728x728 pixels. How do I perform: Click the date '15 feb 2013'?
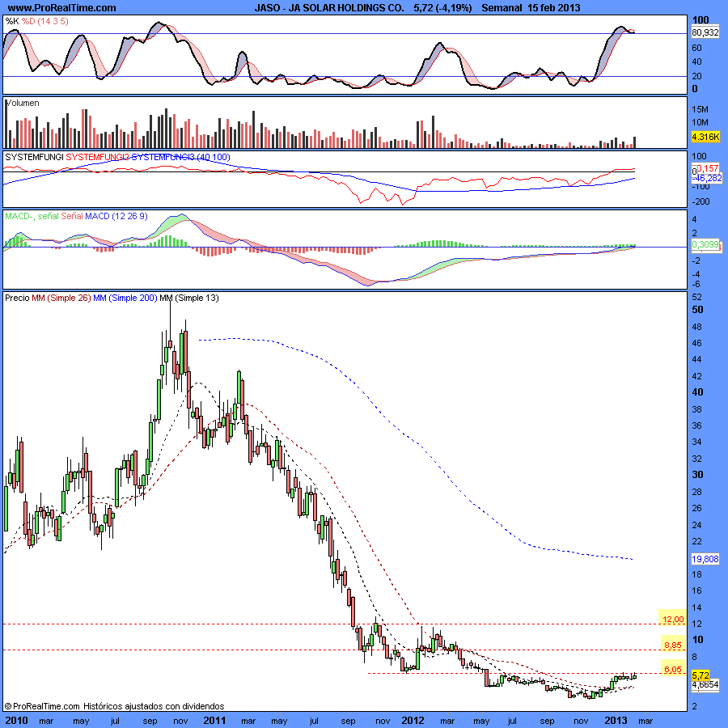[554, 7]
